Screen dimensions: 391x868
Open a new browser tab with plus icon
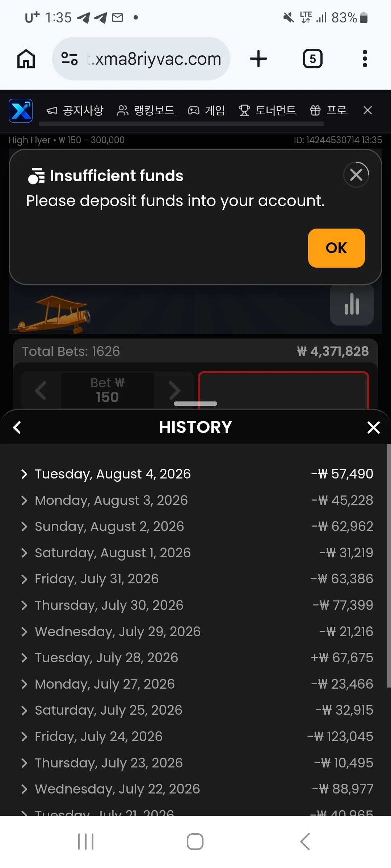click(258, 59)
